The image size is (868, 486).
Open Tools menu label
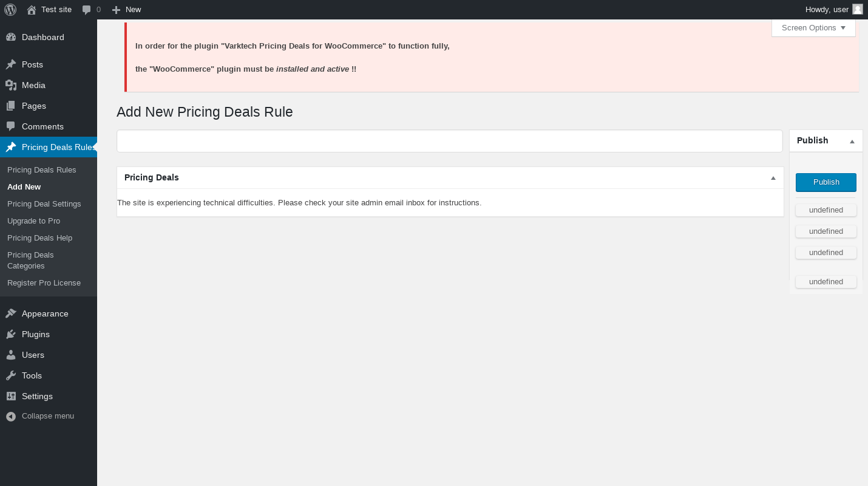point(32,375)
